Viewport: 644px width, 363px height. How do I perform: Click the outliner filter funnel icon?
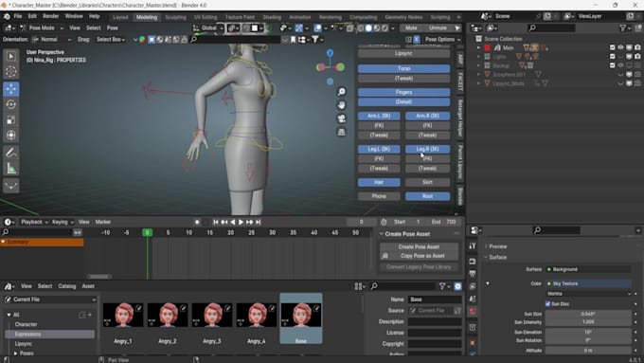622,27
